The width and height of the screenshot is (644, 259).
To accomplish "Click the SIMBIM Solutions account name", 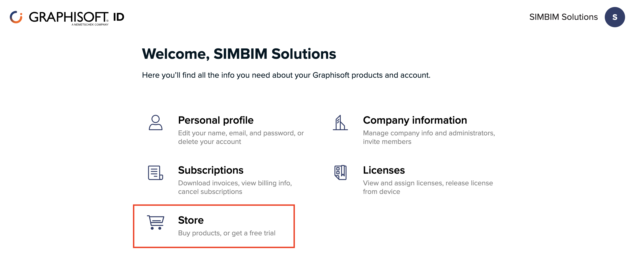I will 563,17.
